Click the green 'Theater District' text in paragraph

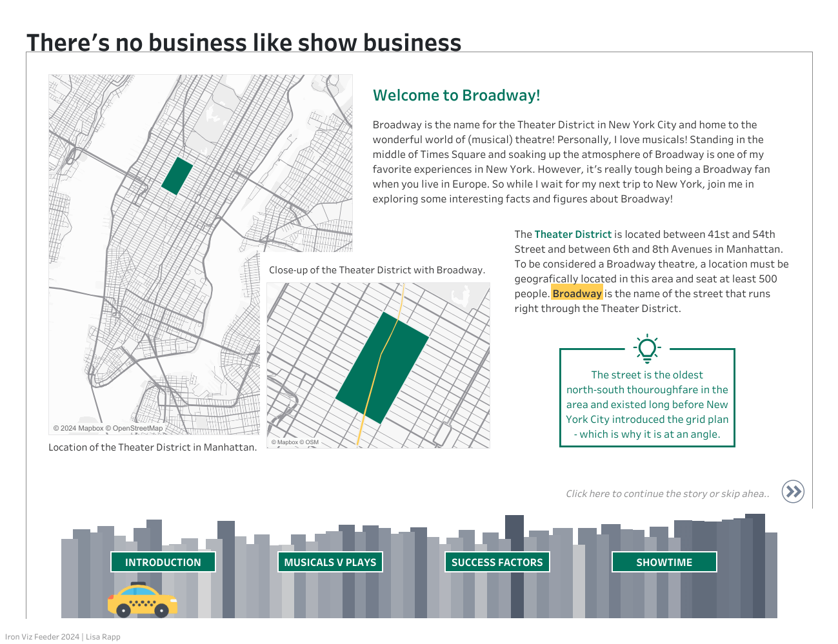click(x=573, y=235)
